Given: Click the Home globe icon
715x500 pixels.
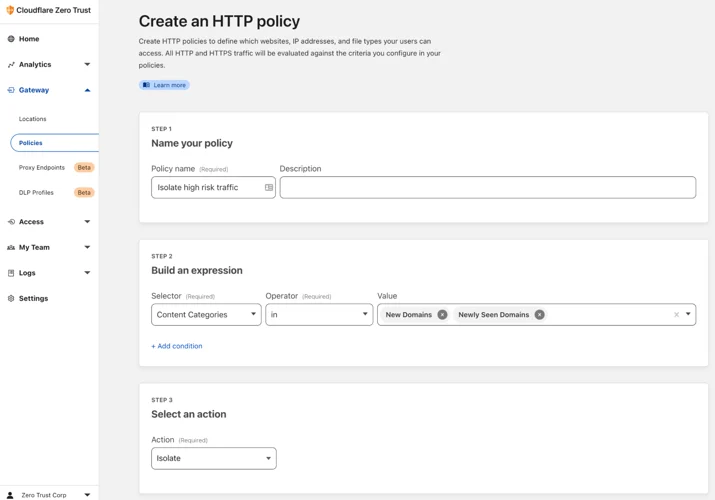Looking at the screenshot, I should pyautogui.click(x=11, y=39).
